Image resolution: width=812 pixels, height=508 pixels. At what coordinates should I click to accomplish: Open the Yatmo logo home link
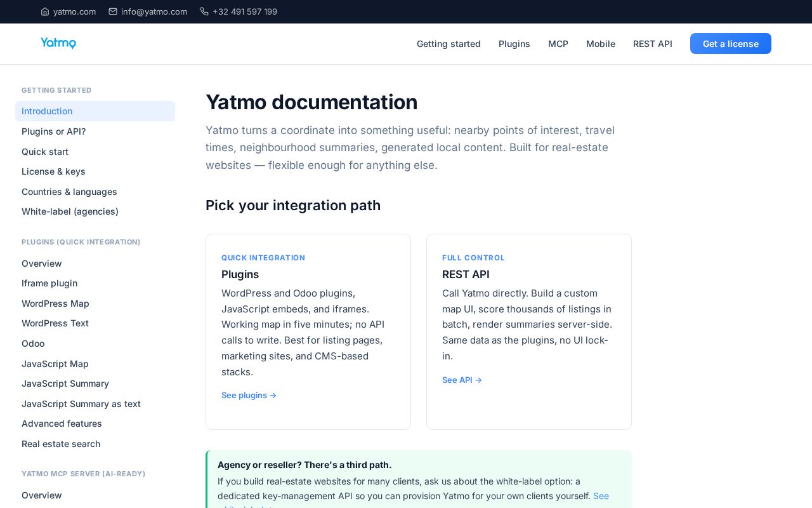[x=58, y=43]
